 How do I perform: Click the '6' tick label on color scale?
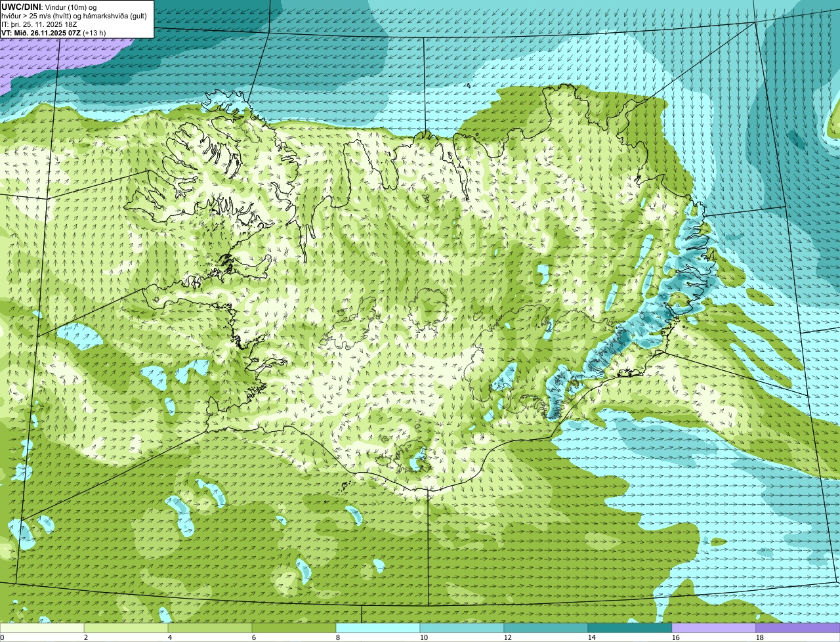(254, 637)
